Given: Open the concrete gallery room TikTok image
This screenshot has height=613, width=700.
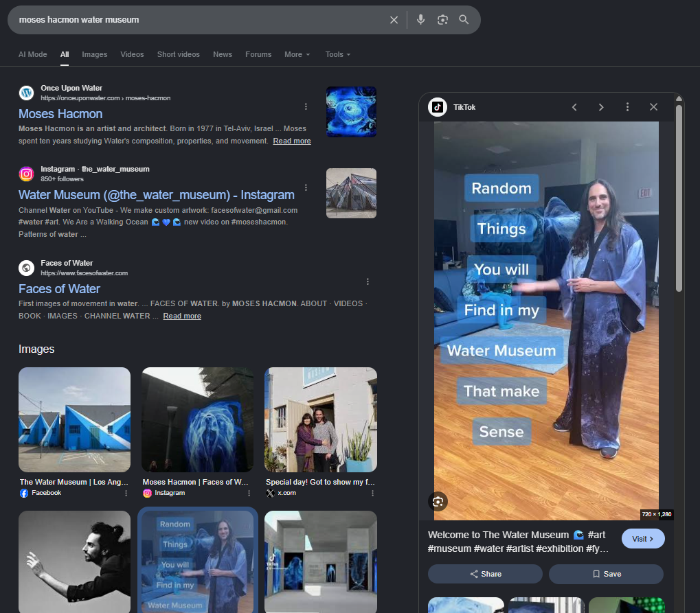Looking at the screenshot, I should click(x=321, y=562).
